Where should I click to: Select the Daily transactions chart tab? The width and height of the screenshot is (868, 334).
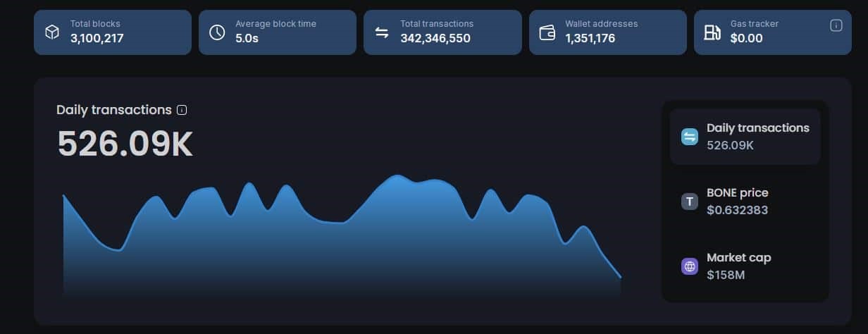[745, 137]
